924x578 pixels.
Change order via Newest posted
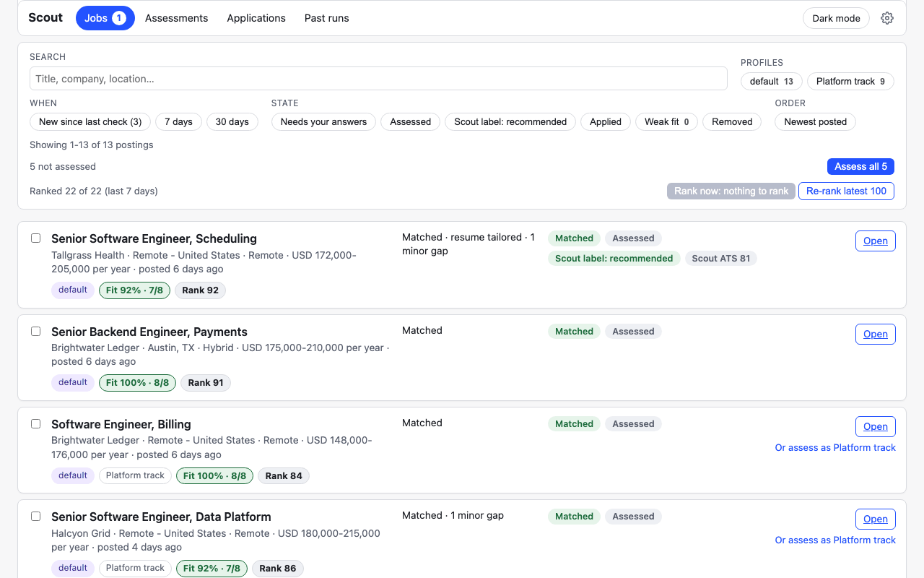816,121
